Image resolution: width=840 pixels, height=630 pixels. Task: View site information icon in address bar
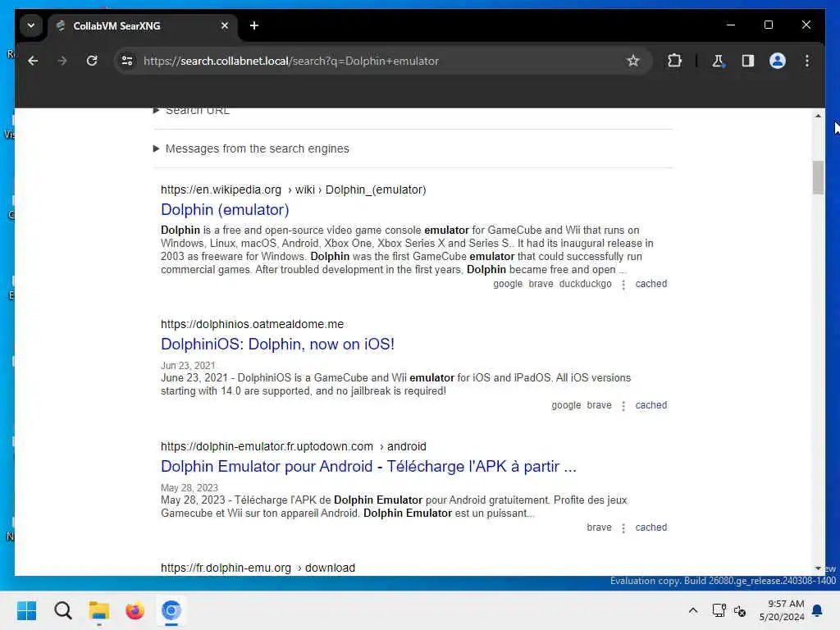127,61
